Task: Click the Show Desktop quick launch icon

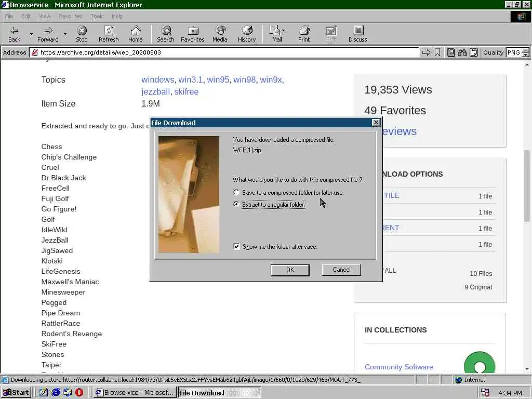Action: click(68, 393)
